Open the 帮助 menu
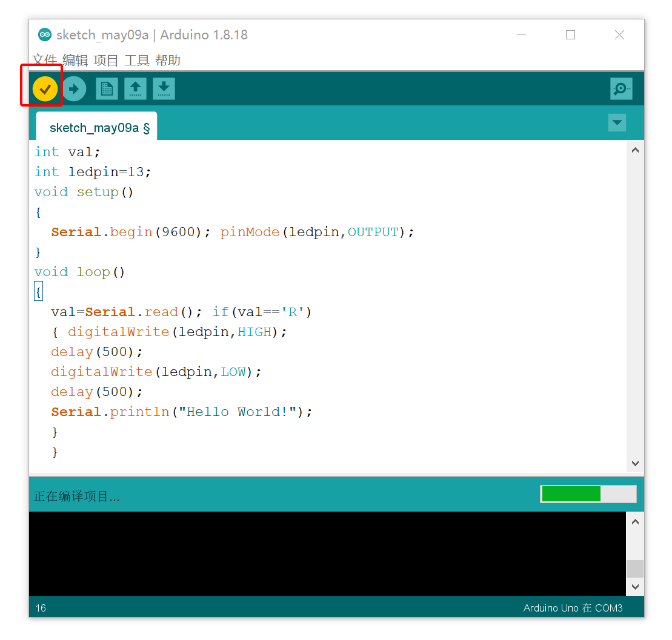 click(x=168, y=61)
